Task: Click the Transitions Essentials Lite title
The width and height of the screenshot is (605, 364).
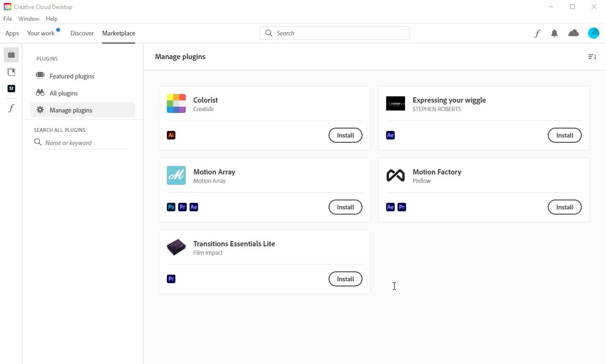Action: [x=234, y=244]
